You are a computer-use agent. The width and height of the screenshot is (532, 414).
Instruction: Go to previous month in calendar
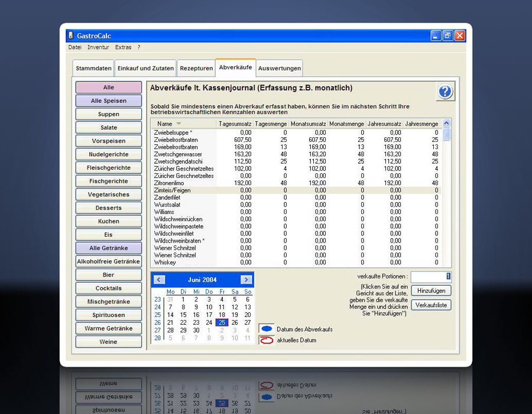(159, 280)
